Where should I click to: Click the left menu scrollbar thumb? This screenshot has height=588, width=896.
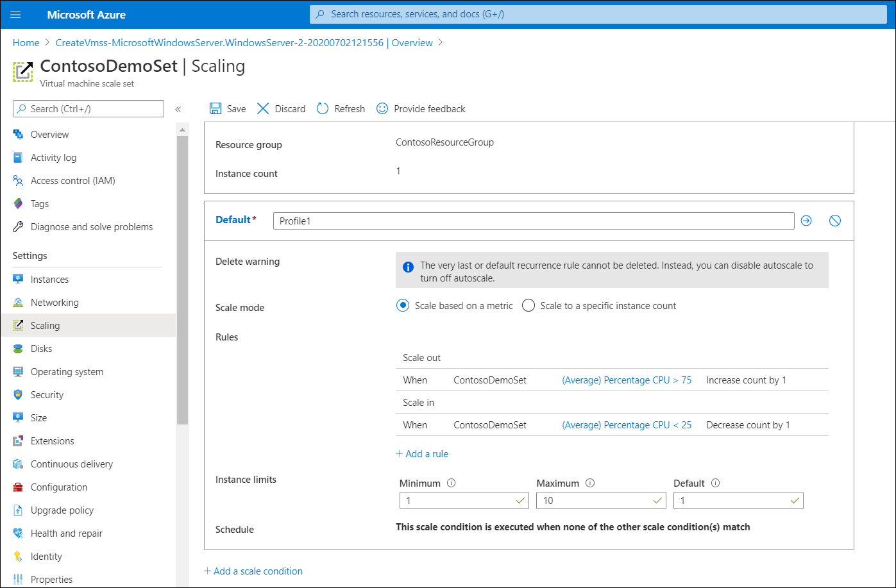pos(182,280)
